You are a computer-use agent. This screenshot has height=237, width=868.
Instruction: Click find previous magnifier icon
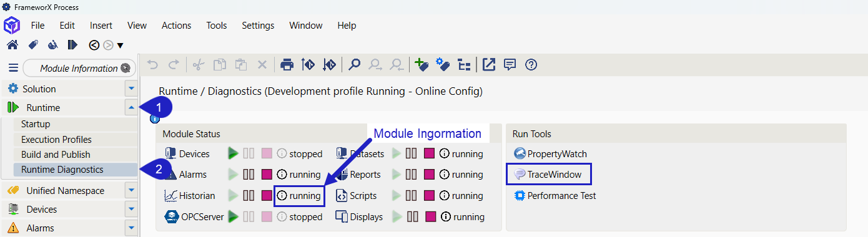(x=396, y=64)
